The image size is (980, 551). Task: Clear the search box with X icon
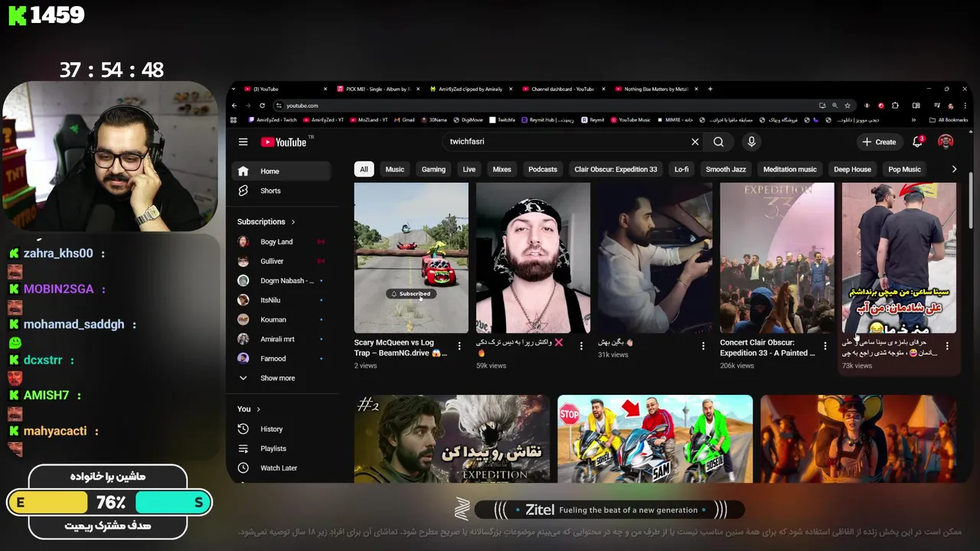[x=694, y=142]
